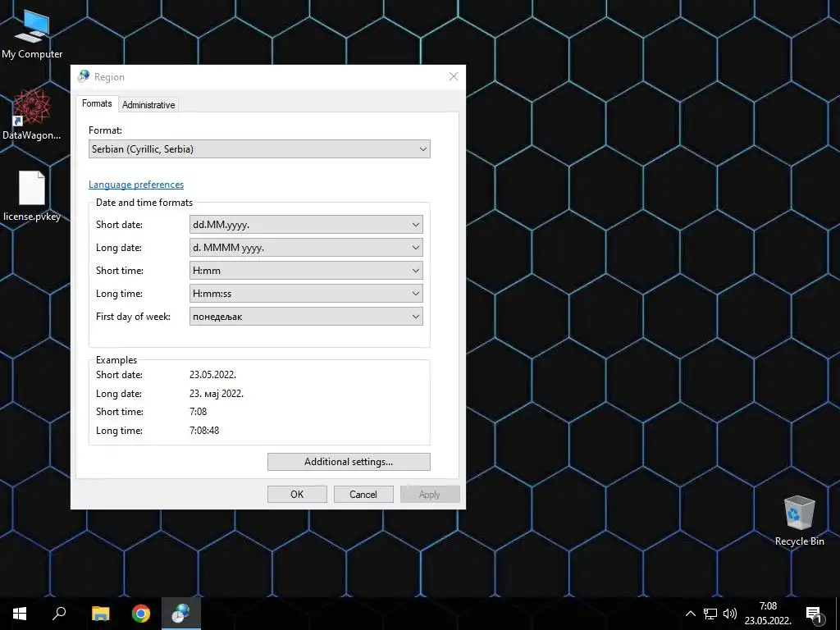Click the Apply button
840x630 pixels.
click(x=430, y=494)
